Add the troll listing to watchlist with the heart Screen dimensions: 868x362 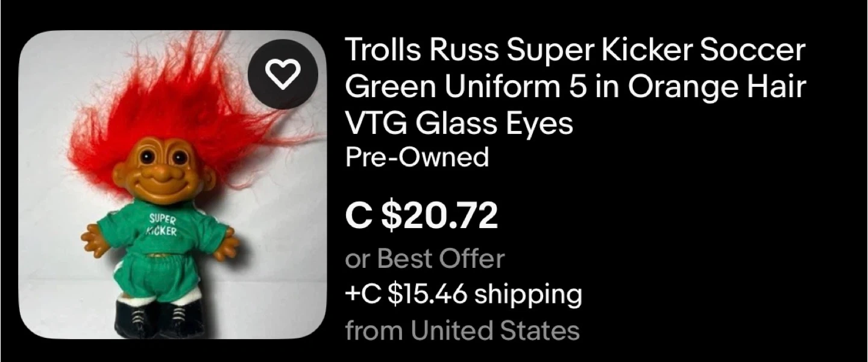pyautogui.click(x=283, y=74)
